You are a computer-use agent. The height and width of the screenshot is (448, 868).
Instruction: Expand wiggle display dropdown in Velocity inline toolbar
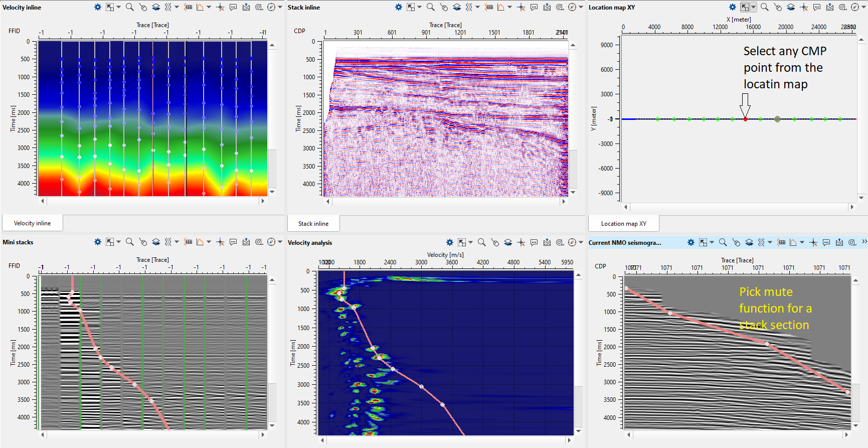(x=177, y=7)
